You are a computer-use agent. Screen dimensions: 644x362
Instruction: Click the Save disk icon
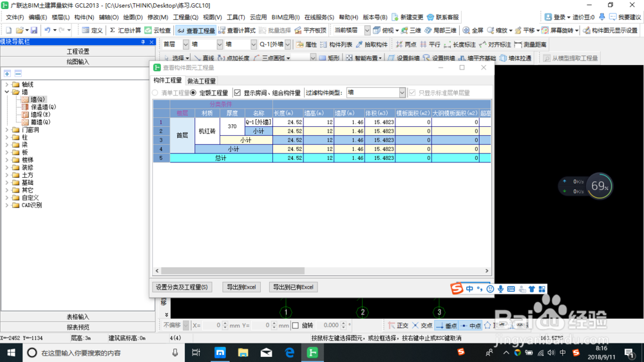click(34, 30)
